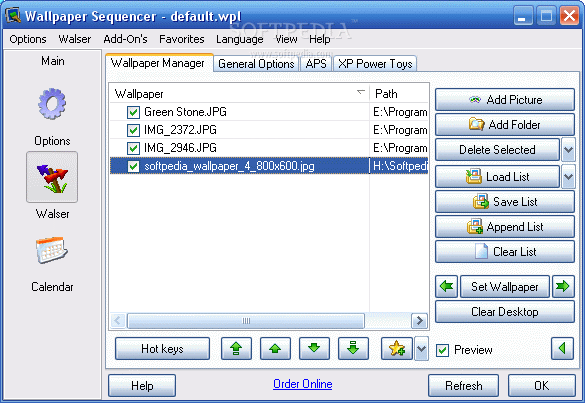Expand the Delete Selected dropdown arrow
Viewport: 585px width, 403px height.
(x=568, y=150)
